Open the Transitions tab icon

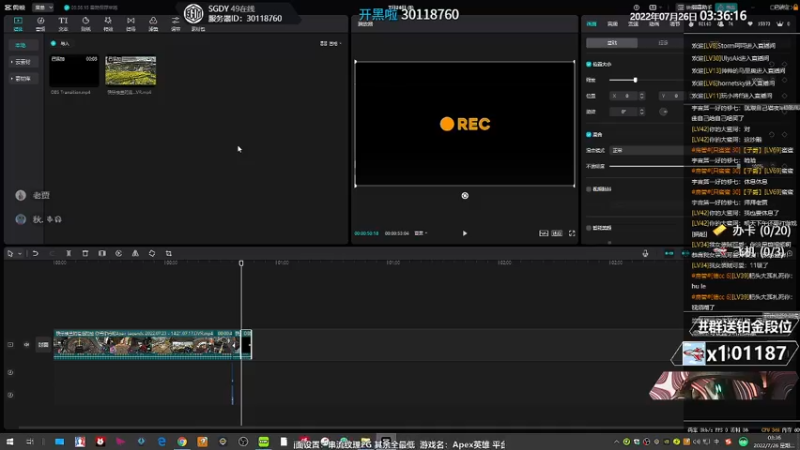coord(131,23)
